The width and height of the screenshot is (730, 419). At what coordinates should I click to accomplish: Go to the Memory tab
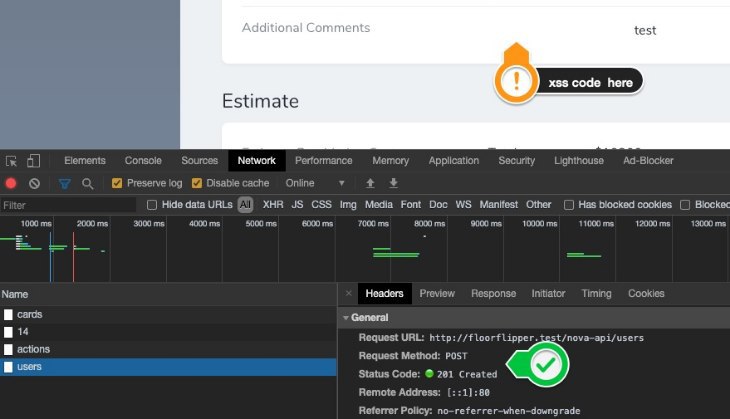click(391, 161)
